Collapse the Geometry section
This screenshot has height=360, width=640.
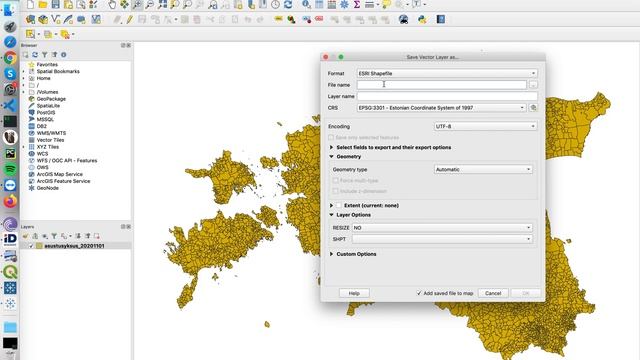[331, 157]
